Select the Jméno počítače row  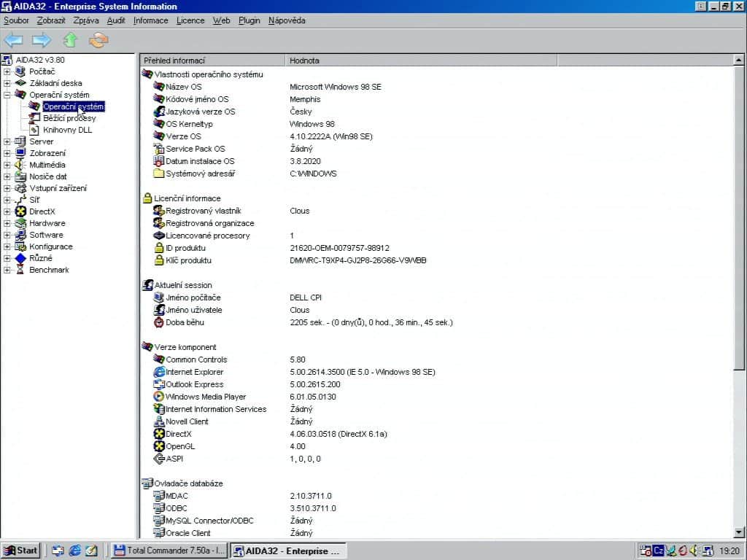pyautogui.click(x=437, y=297)
